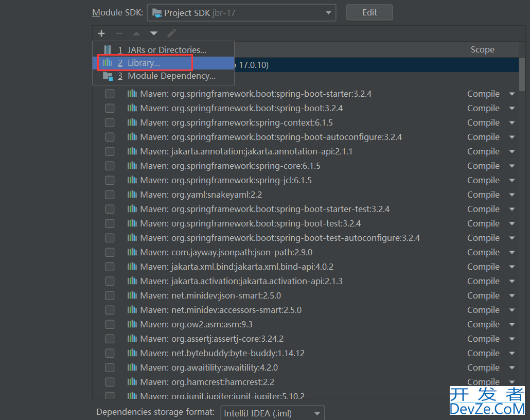
Task: Click the Scope column header
Action: click(x=482, y=50)
